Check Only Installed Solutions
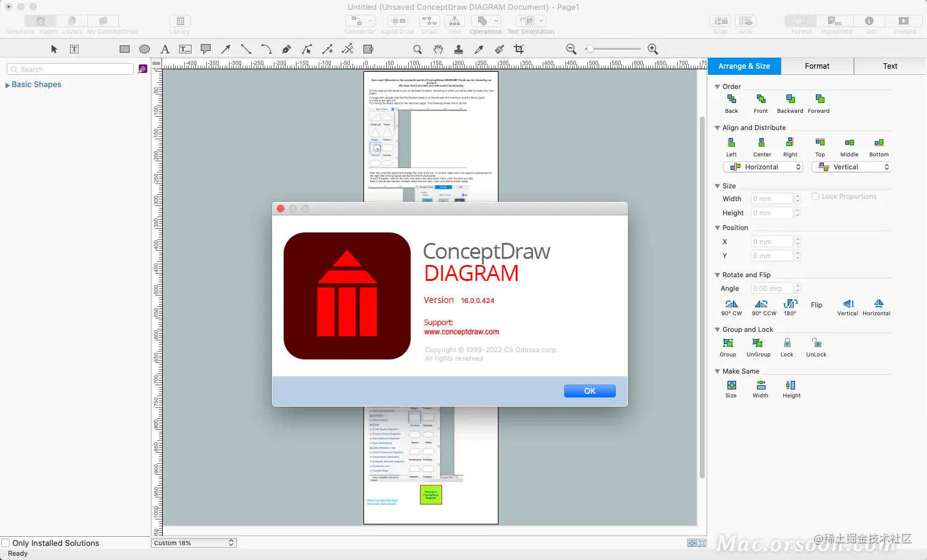The image size is (927, 560). coord(6,543)
